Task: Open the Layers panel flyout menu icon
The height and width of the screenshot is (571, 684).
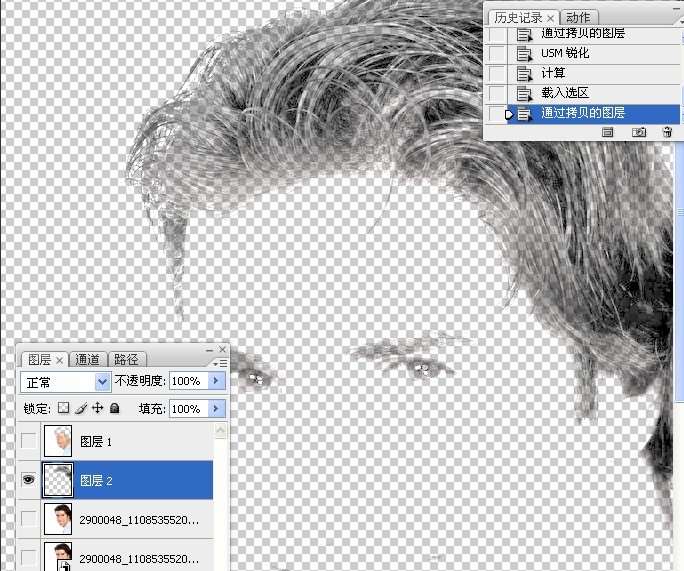Action: click(x=221, y=363)
